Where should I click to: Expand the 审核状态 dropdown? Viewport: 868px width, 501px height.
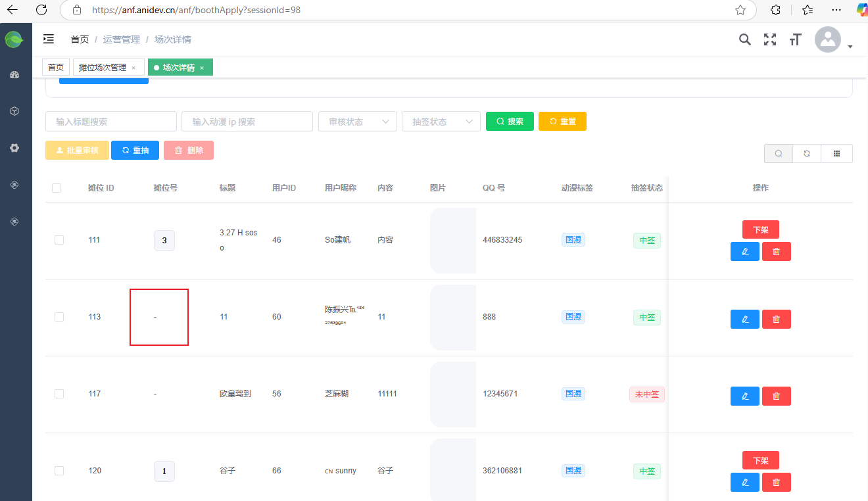[x=357, y=122]
